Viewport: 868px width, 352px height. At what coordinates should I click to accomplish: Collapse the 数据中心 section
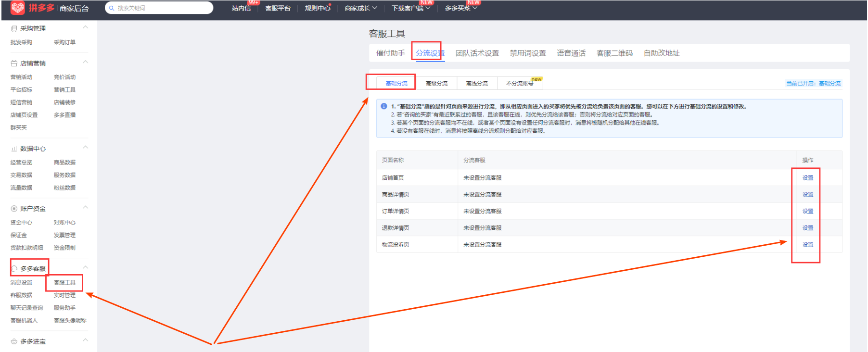pyautogui.click(x=85, y=147)
